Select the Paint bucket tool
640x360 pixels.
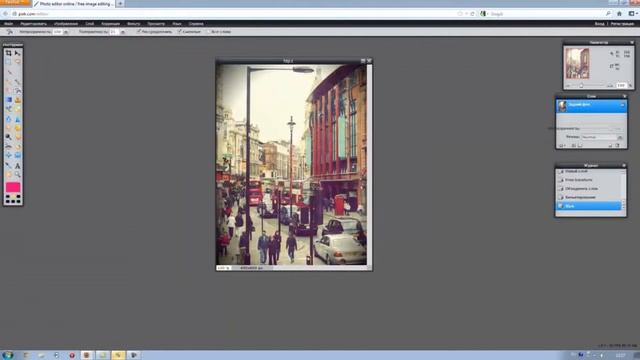(x=18, y=91)
